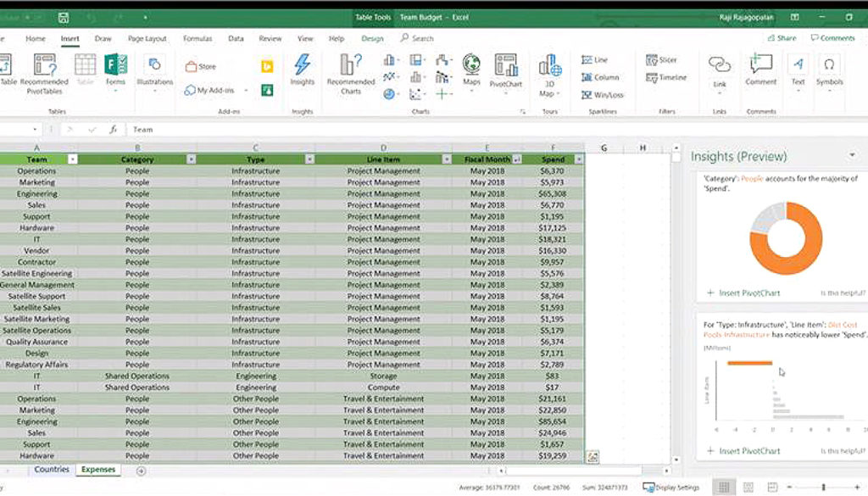Insert a Win/Loss sparkline
Image resolution: width=868 pixels, height=496 pixels.
click(x=603, y=95)
